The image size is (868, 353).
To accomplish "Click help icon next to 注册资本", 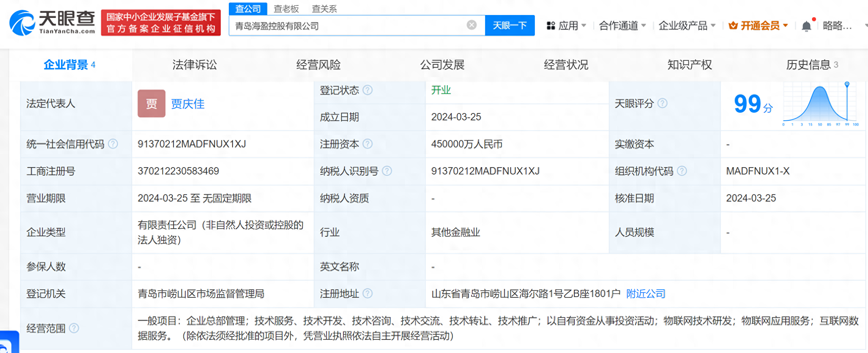I will [x=368, y=144].
